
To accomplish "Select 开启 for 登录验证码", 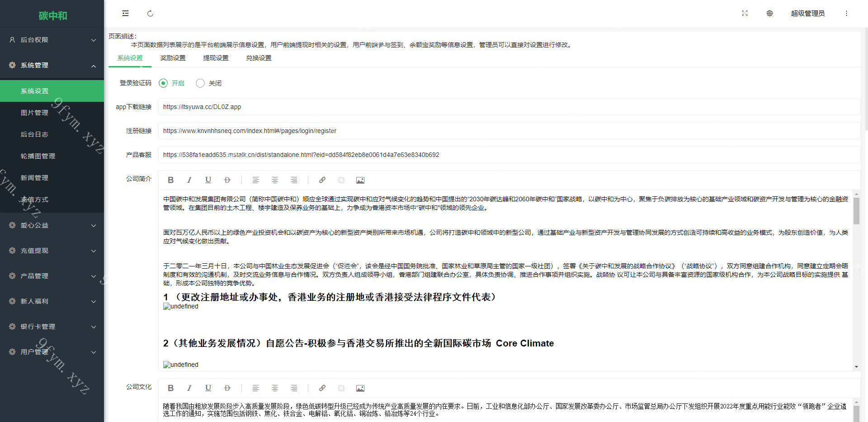I will pyautogui.click(x=171, y=83).
